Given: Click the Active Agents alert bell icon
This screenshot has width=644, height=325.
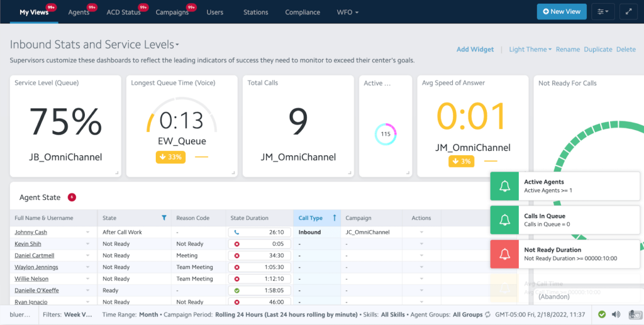Looking at the screenshot, I should (x=504, y=186).
